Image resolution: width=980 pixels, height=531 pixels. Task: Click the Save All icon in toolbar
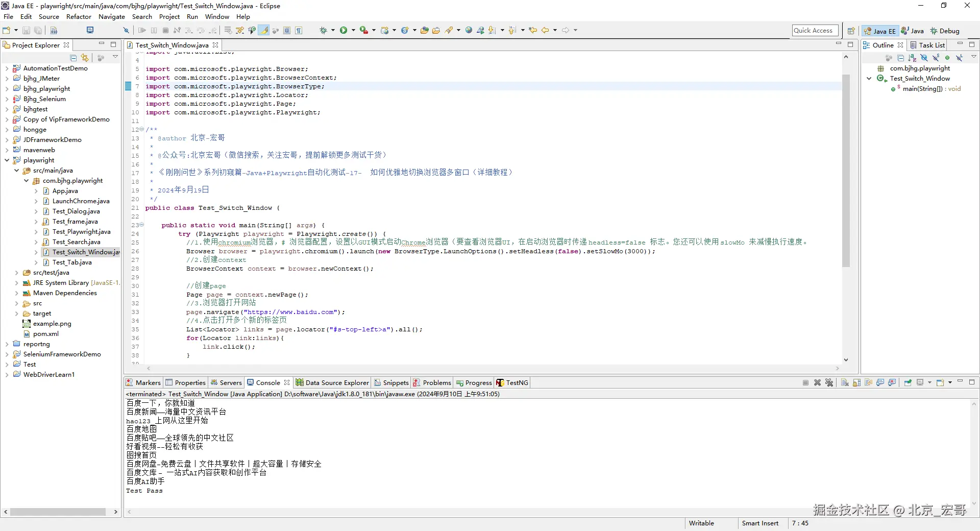38,30
